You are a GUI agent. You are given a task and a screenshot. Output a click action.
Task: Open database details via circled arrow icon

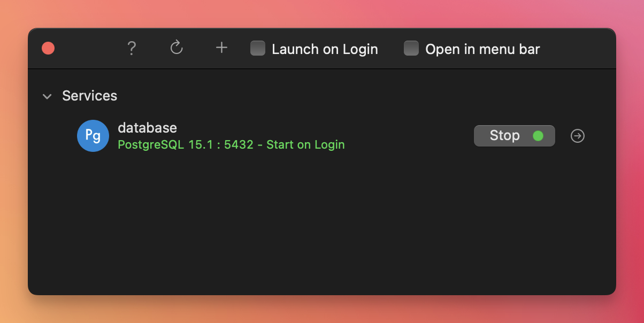tap(578, 136)
